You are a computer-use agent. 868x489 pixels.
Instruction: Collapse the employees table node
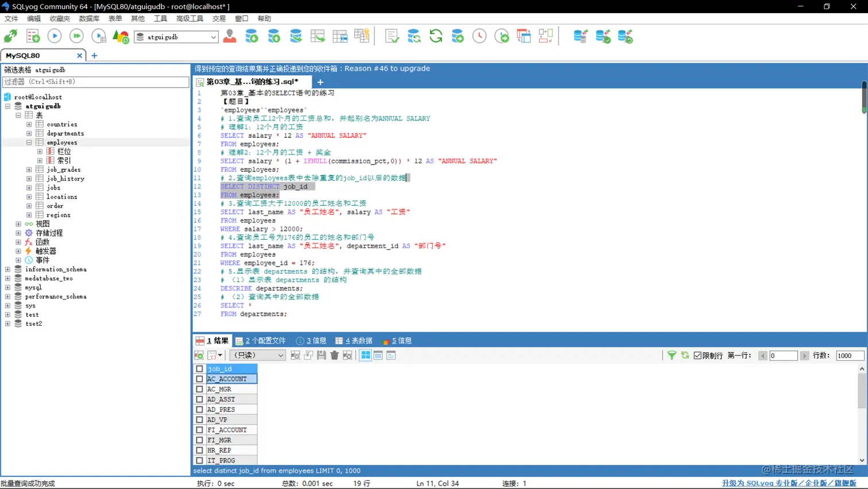coord(29,143)
